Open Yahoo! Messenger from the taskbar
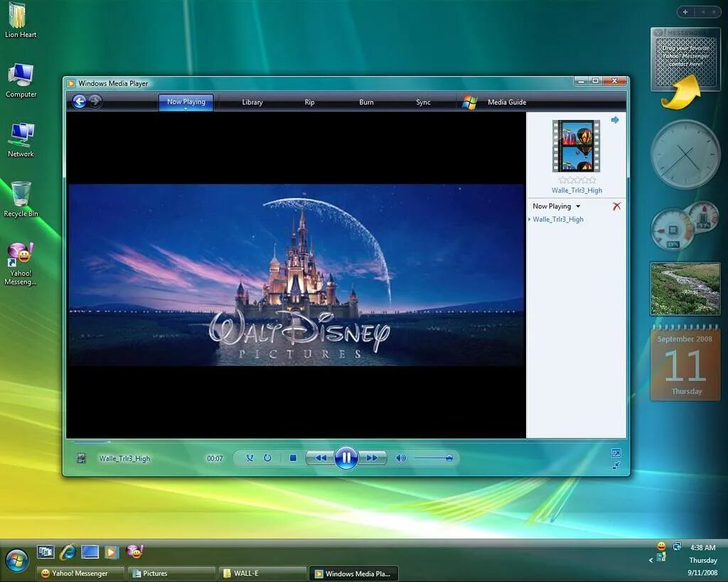Viewport: 728px width, 582px height. coord(80,573)
